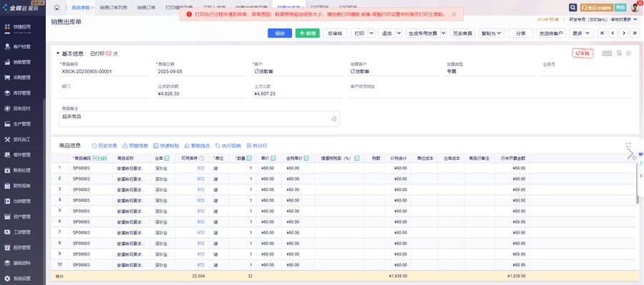The width and height of the screenshot is (644, 285).
Task: Open 委托加工 sidebar module
Action: click(18, 140)
